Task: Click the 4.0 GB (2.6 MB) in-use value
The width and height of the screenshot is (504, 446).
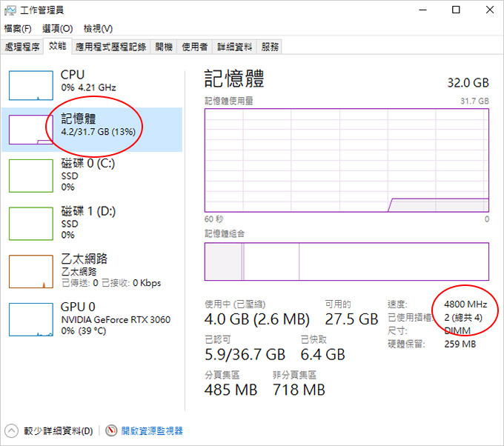Action: (x=257, y=319)
